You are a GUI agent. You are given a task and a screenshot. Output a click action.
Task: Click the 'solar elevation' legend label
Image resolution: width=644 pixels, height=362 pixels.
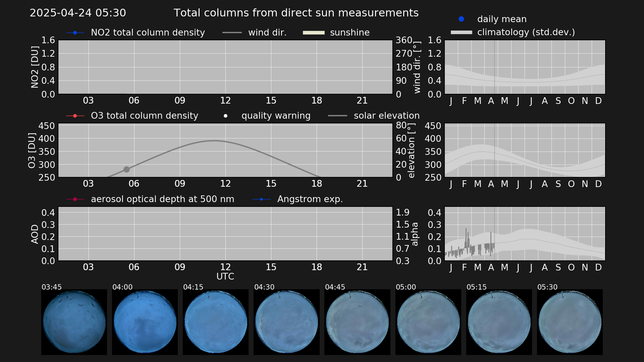click(387, 116)
